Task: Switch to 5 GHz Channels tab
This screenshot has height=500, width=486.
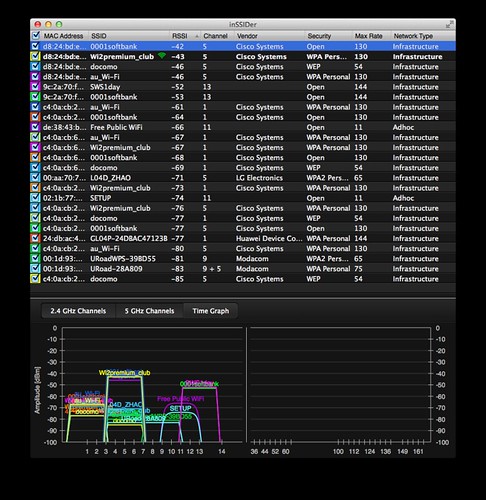Action: pos(149,311)
